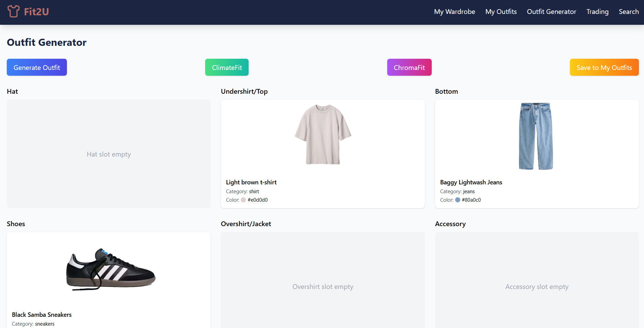Click the Fit2U shirt logo icon
The height and width of the screenshot is (328, 644).
(14, 11)
